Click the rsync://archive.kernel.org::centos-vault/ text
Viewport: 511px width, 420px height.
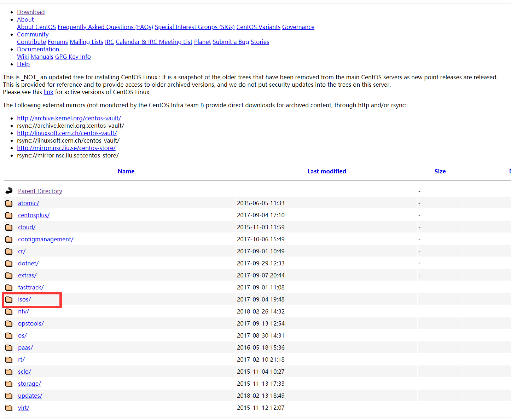(70, 126)
